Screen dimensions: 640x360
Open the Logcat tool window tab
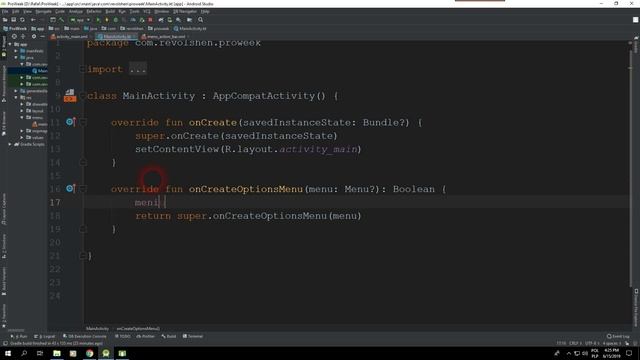click(44, 336)
